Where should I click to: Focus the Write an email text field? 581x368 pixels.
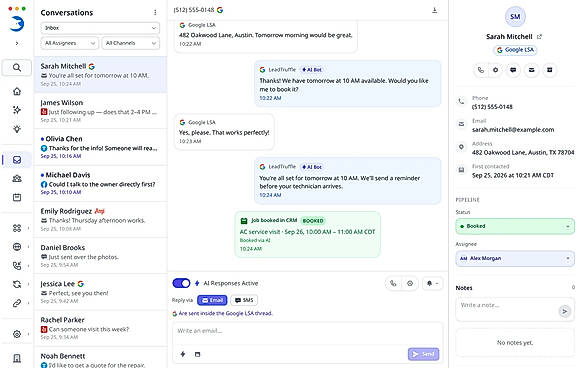[308, 331]
